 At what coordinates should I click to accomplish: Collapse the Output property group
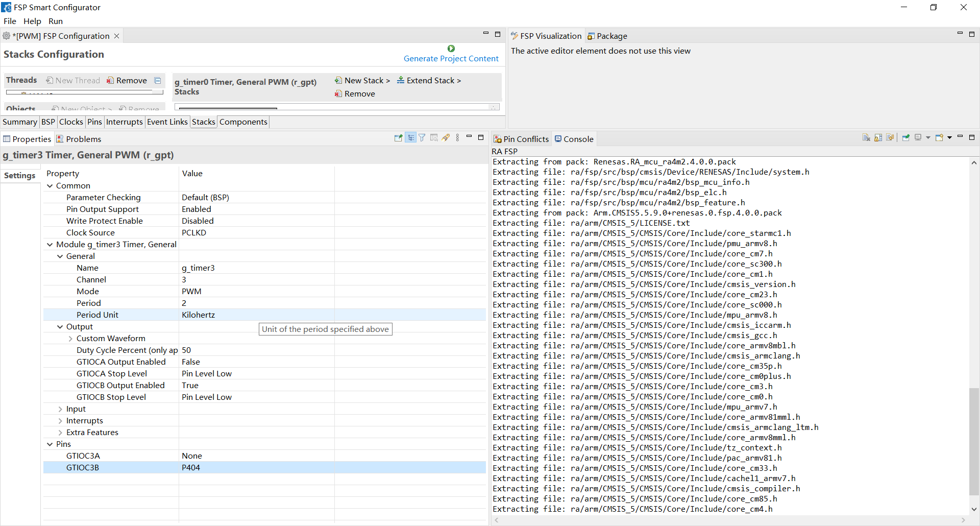(x=60, y=327)
